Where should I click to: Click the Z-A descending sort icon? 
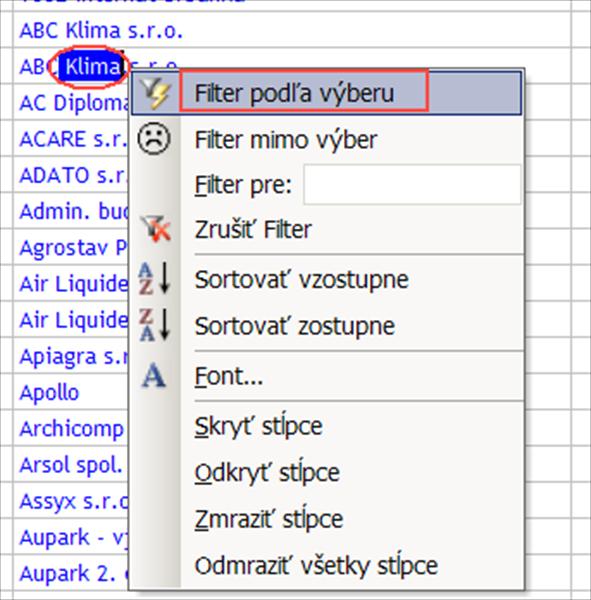[154, 325]
